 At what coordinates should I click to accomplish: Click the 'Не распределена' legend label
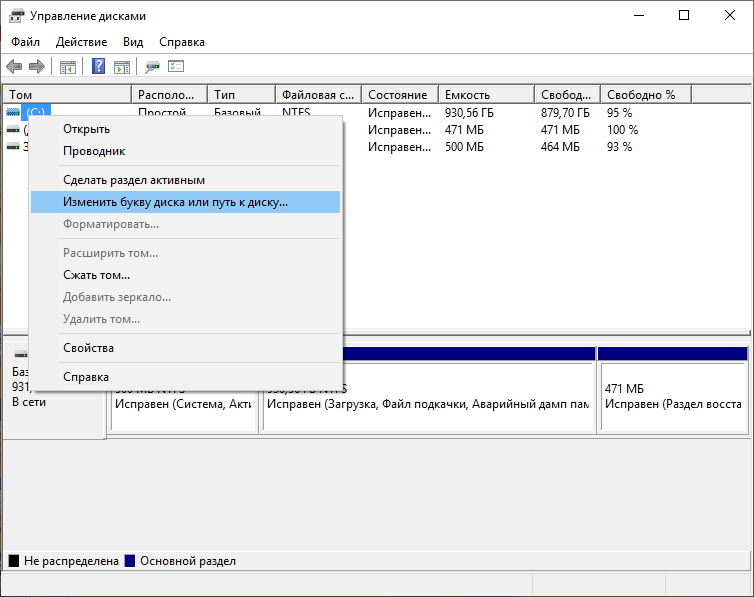tap(71, 561)
